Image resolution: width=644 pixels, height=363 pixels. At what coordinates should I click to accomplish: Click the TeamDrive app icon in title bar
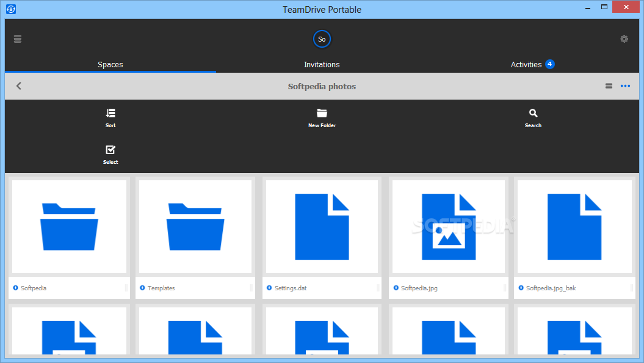point(11,9)
